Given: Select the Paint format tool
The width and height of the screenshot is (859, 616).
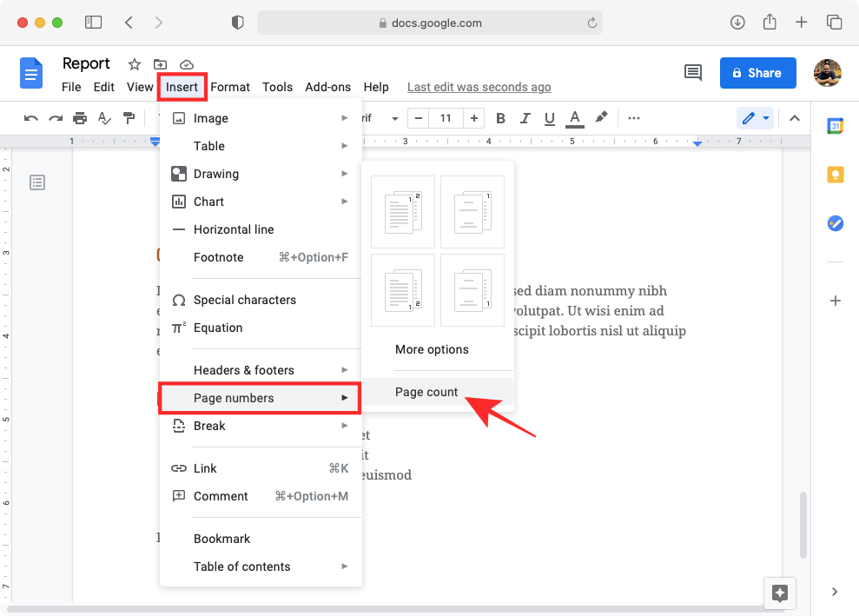Looking at the screenshot, I should (129, 119).
